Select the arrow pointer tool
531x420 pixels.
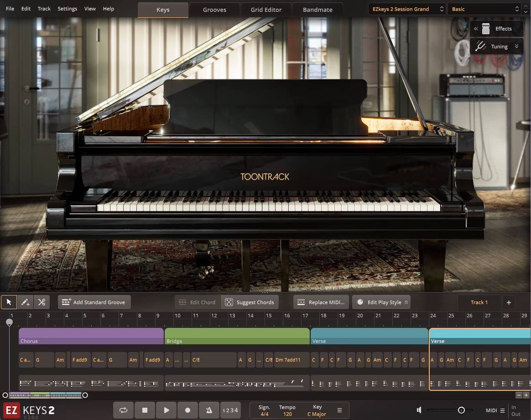click(x=8, y=302)
